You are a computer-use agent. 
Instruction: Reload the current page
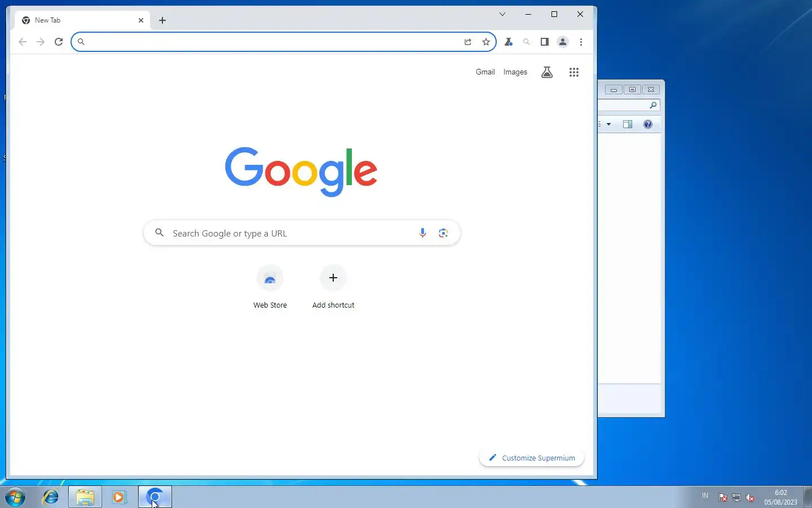click(x=59, y=42)
